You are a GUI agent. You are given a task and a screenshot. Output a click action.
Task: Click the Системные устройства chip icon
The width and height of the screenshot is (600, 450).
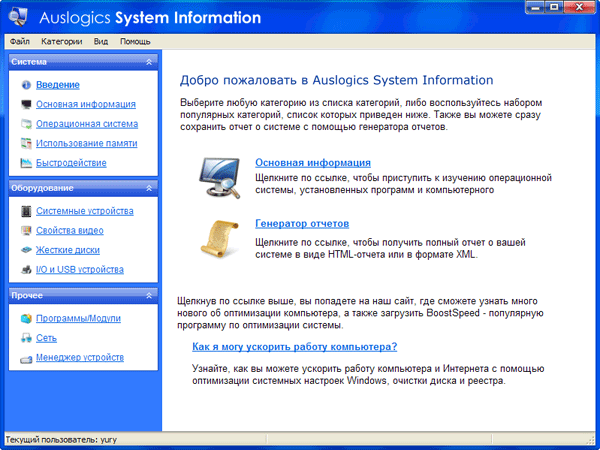point(26,211)
